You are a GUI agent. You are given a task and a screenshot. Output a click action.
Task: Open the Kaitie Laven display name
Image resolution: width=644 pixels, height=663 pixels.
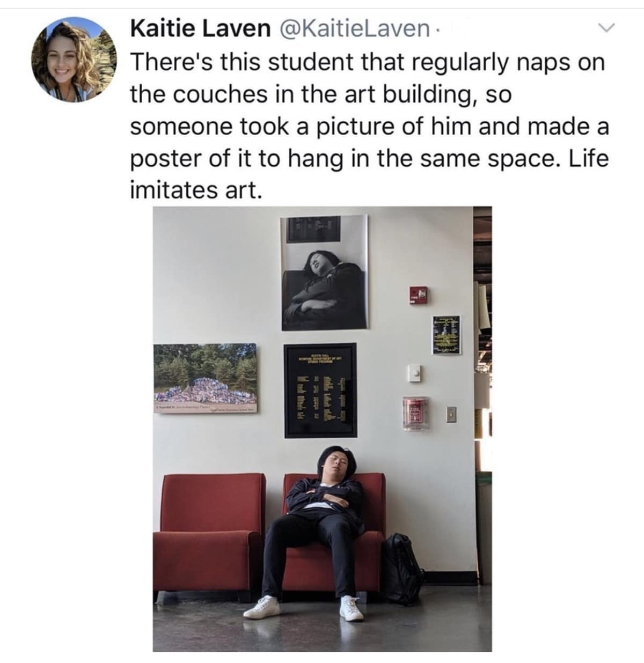point(201,28)
